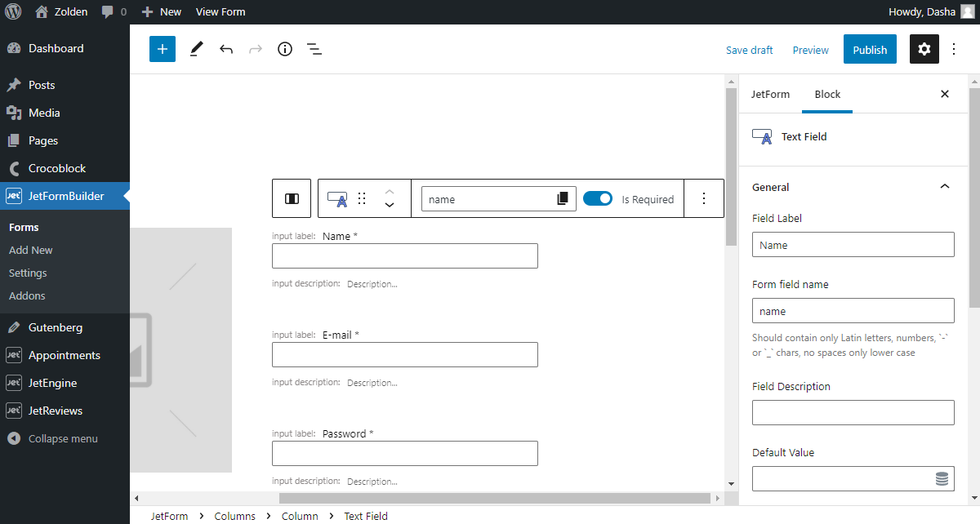
Task: Open the block inserter with the plus icon
Action: pos(162,49)
